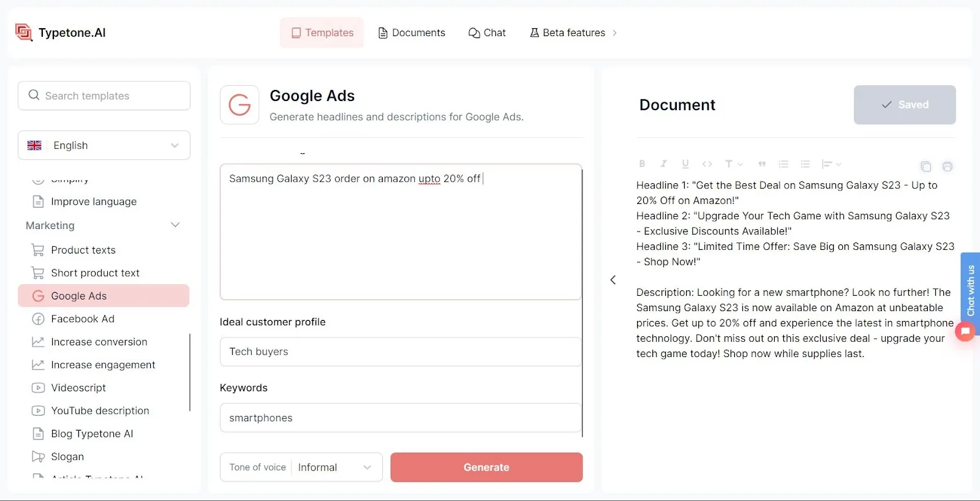
Task: Insert code block formatting
Action: 707,164
